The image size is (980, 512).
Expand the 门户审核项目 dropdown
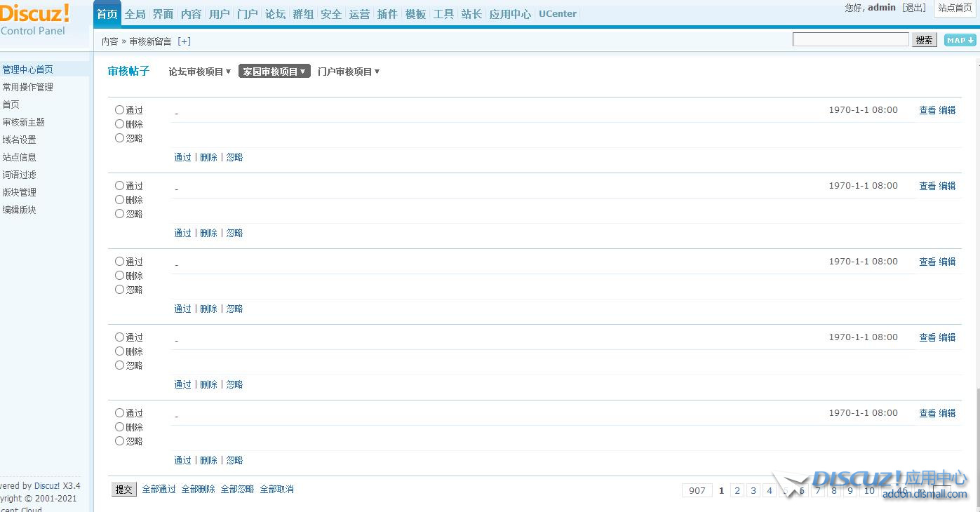tap(349, 72)
